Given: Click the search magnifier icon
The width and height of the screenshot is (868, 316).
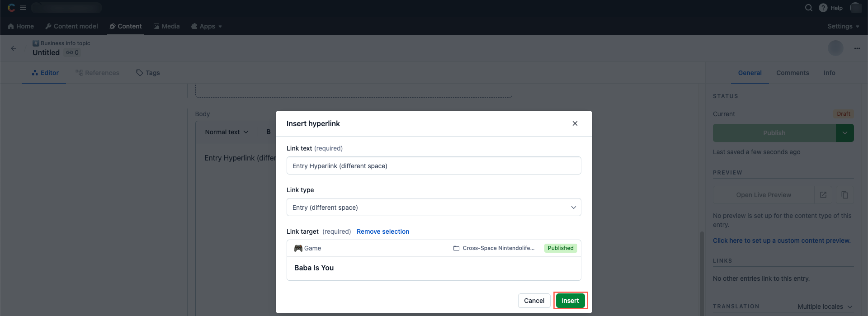Looking at the screenshot, I should click(x=808, y=8).
